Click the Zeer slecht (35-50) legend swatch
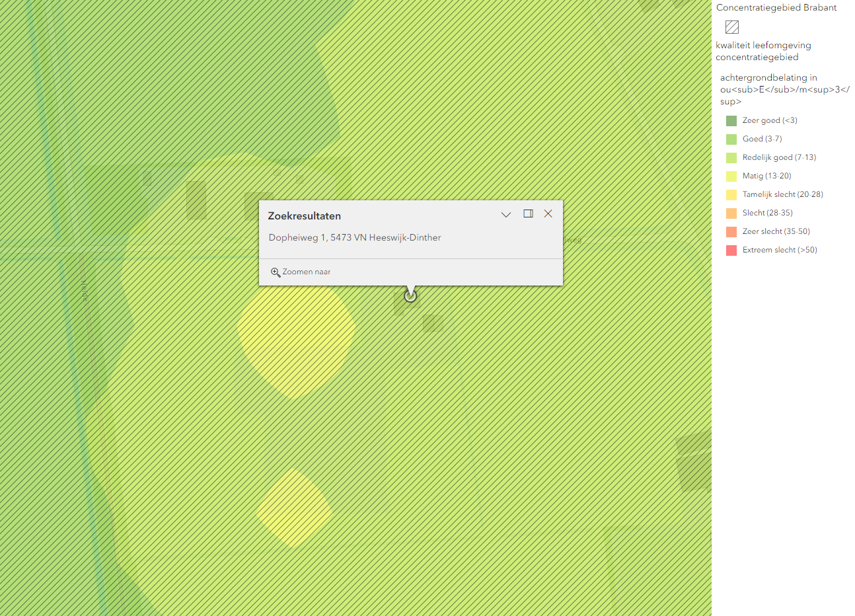Screen dimensions: 855x616 click(x=731, y=232)
